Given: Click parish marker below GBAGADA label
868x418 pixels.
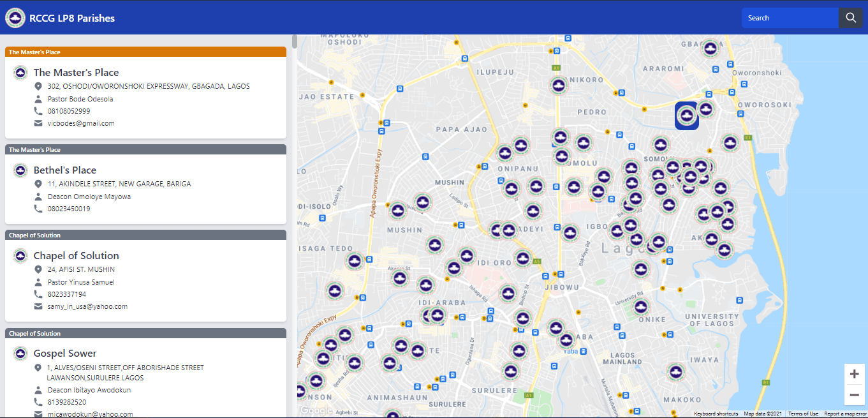Looking at the screenshot, I should click(x=710, y=48).
